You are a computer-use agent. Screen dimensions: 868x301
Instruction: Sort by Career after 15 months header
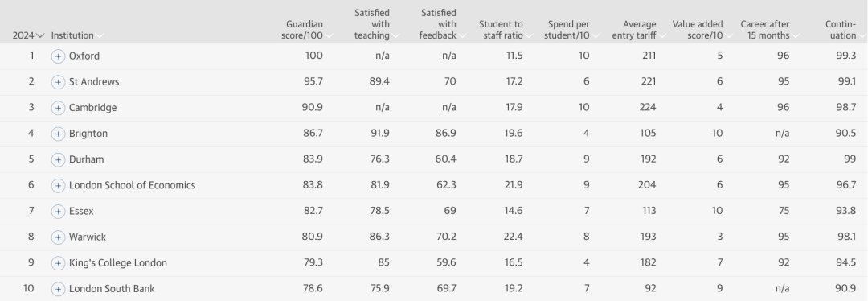click(769, 30)
